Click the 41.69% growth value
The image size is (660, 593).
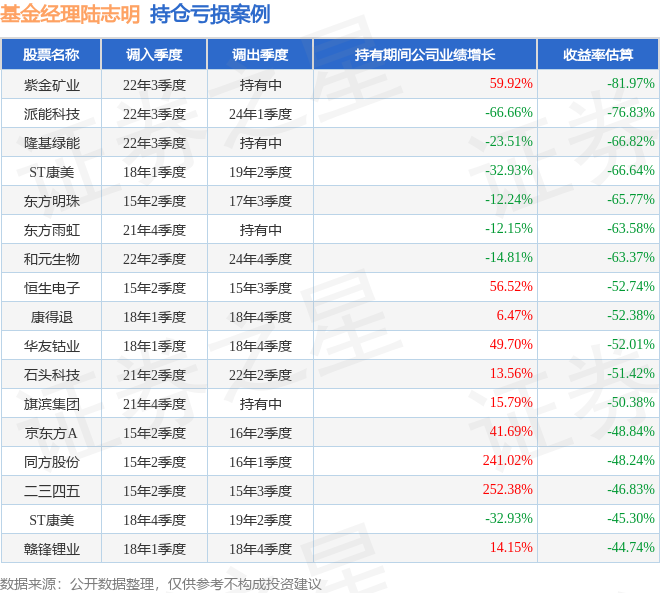tap(511, 431)
